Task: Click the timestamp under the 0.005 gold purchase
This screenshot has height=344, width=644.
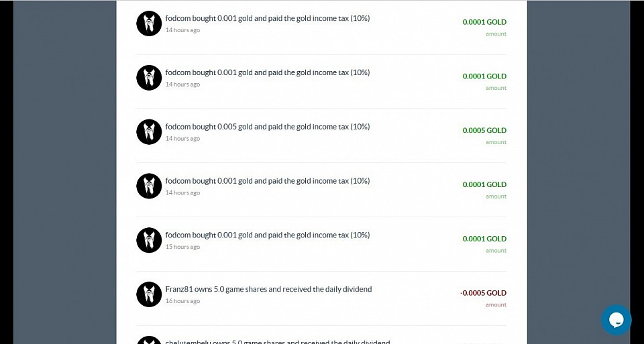Action: pyautogui.click(x=182, y=138)
